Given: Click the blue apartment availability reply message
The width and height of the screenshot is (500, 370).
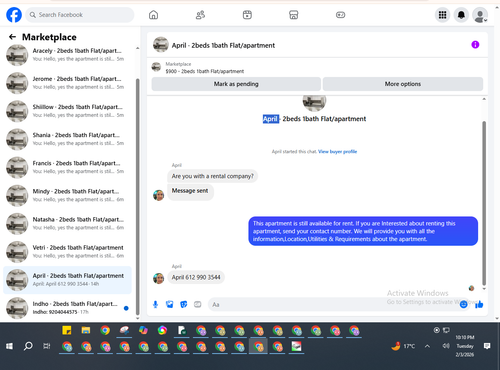Looking at the screenshot, I should (x=363, y=231).
